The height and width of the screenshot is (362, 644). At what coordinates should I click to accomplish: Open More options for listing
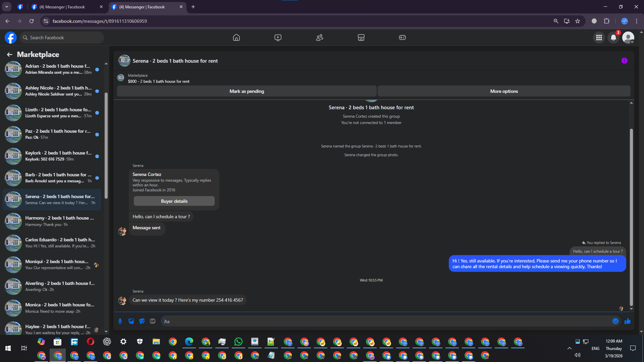coord(504,91)
